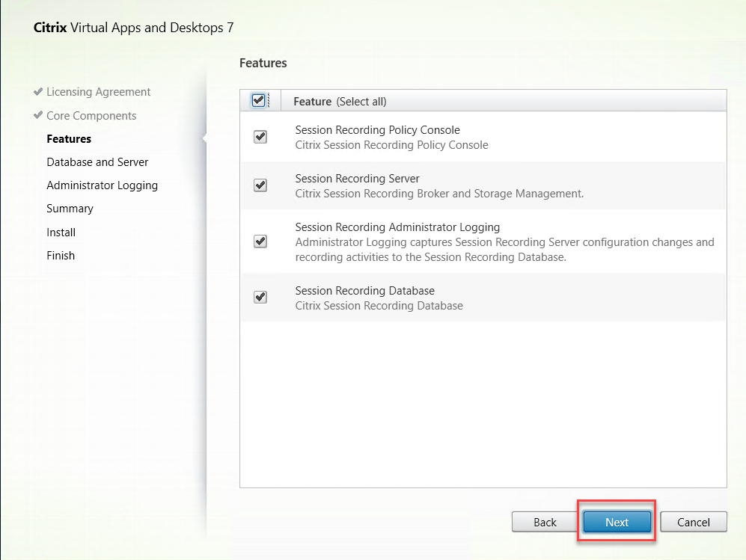The height and width of the screenshot is (560, 746).
Task: Click the Next button
Action: 617,522
